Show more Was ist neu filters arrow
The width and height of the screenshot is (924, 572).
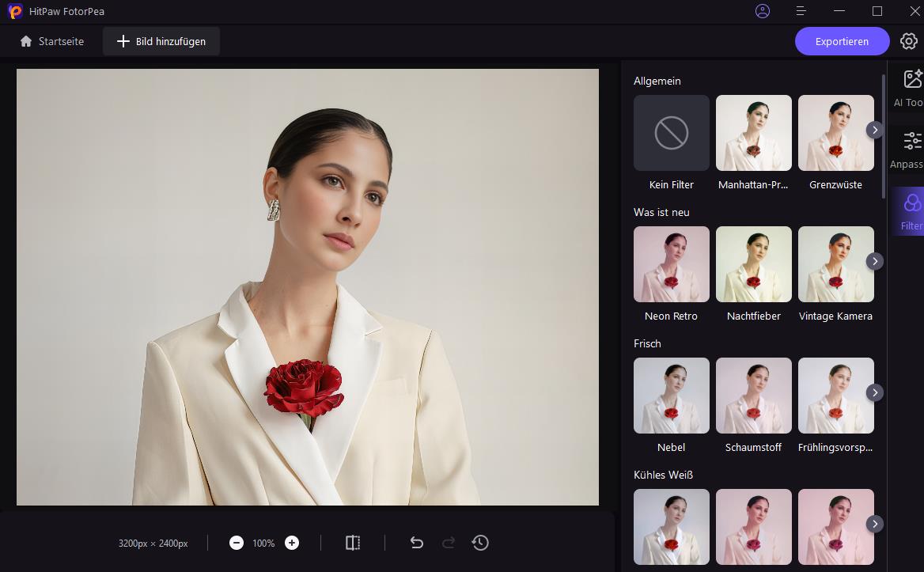click(x=875, y=261)
